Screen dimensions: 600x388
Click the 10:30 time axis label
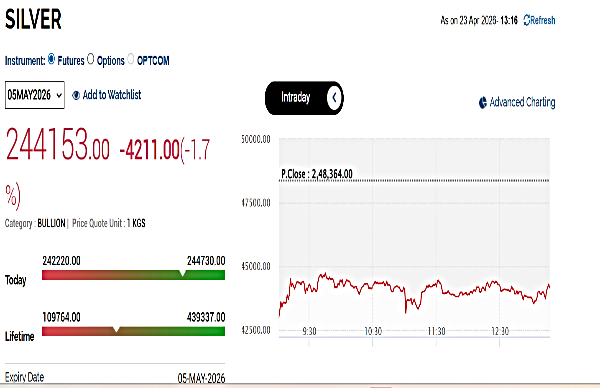click(x=373, y=331)
